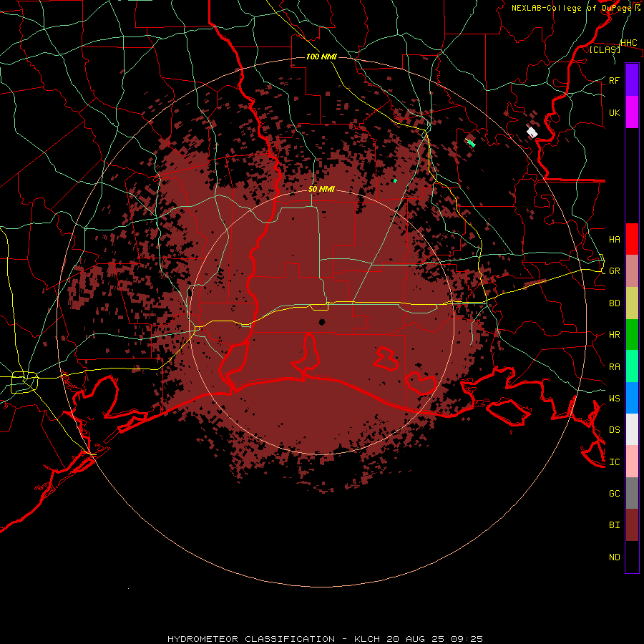Click the UK magenta legend swatch
Viewport: 644px width, 644px height.
click(x=632, y=112)
